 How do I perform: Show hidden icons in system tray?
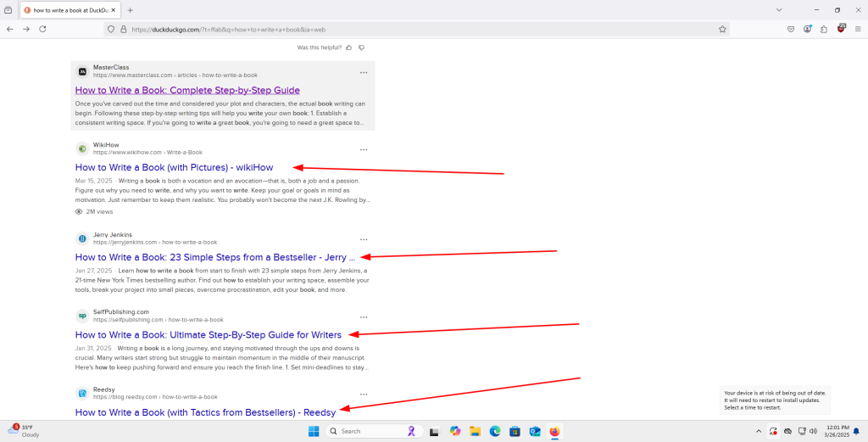[x=759, y=431]
